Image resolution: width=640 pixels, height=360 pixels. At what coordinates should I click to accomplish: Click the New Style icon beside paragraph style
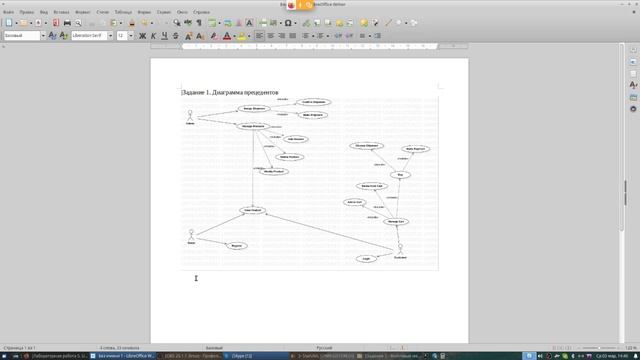click(x=64, y=36)
